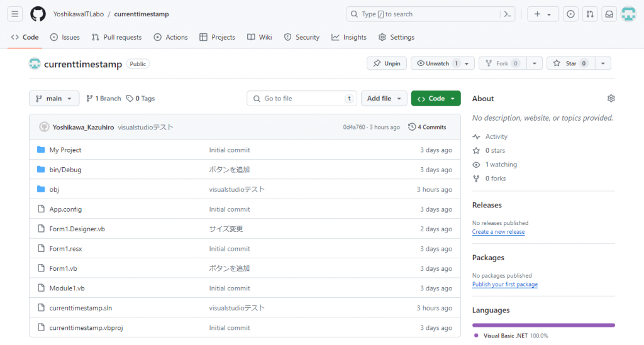Click the GitHub logo icon

click(x=38, y=14)
